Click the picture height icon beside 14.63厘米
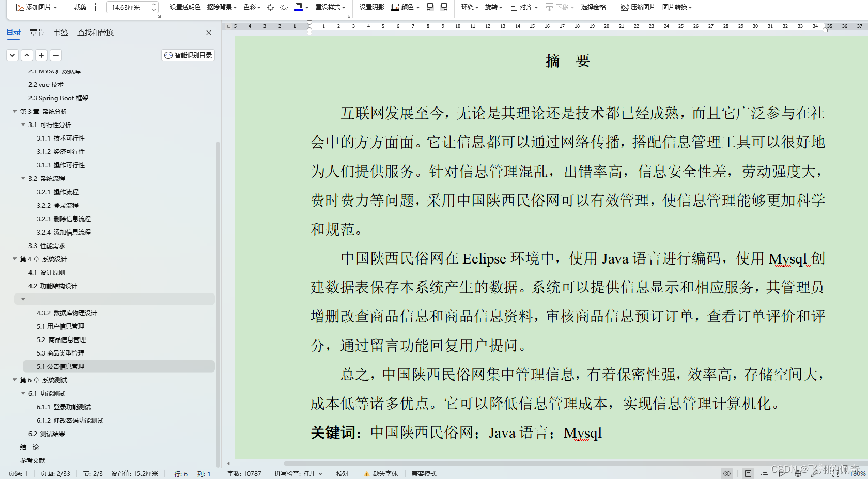 click(x=99, y=7)
